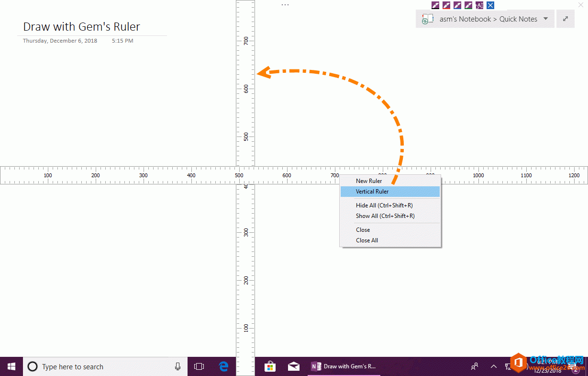Show hidden system tray icons
Viewport: 588px width, 376px height.
point(494,366)
